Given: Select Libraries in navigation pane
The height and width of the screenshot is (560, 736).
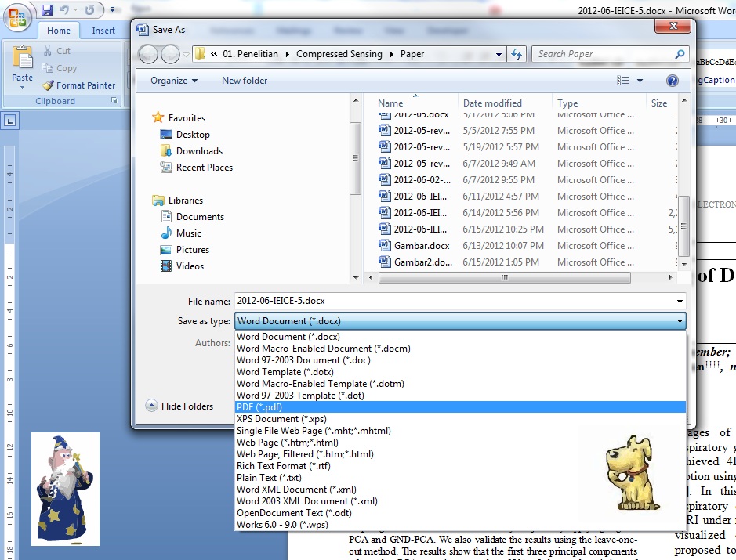Looking at the screenshot, I should 177,201.
